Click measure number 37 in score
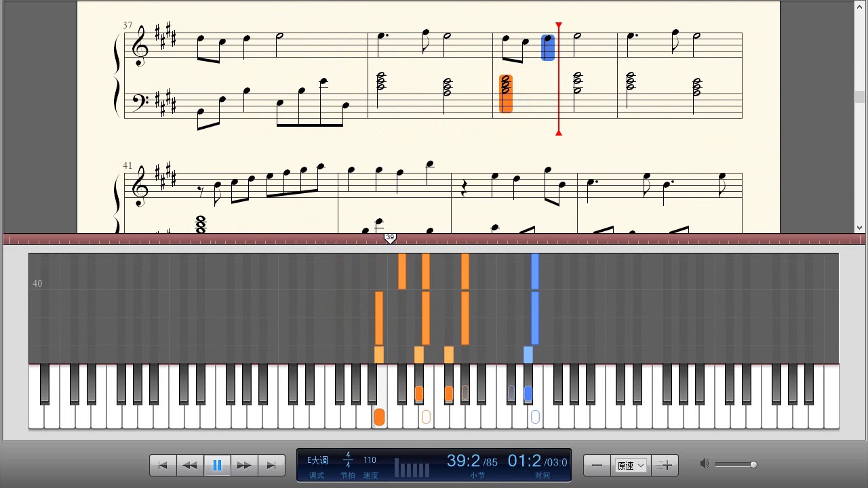This screenshot has height=488, width=868. point(127,25)
